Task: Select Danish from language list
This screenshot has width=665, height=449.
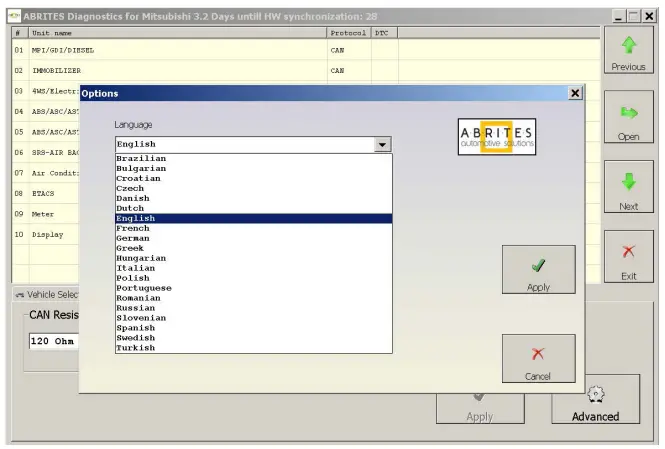Action: tap(254, 198)
